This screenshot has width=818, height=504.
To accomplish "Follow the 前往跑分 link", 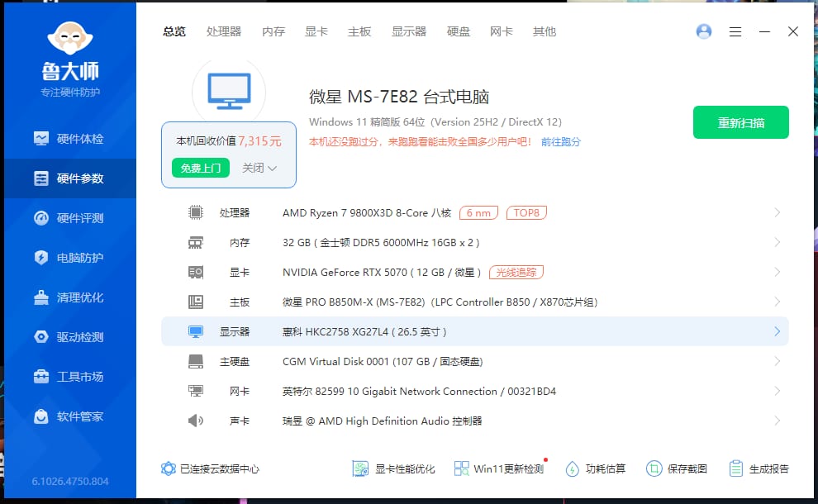I will (x=561, y=142).
